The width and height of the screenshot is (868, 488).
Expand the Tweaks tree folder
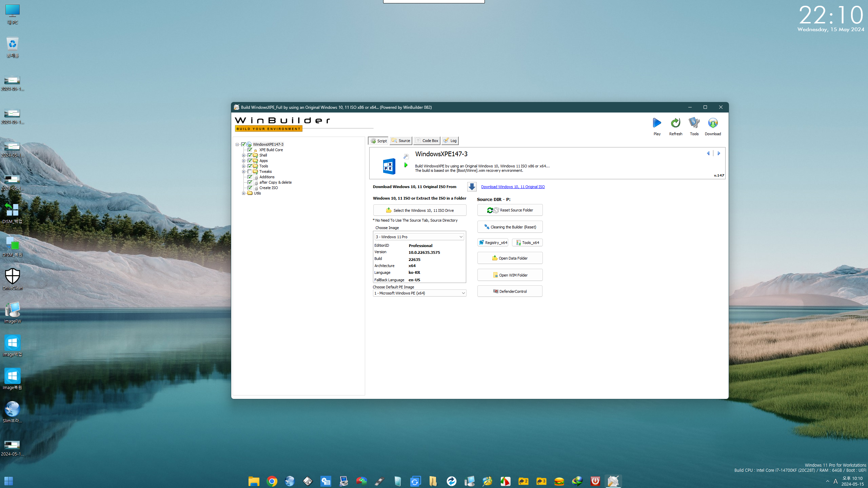(x=243, y=171)
